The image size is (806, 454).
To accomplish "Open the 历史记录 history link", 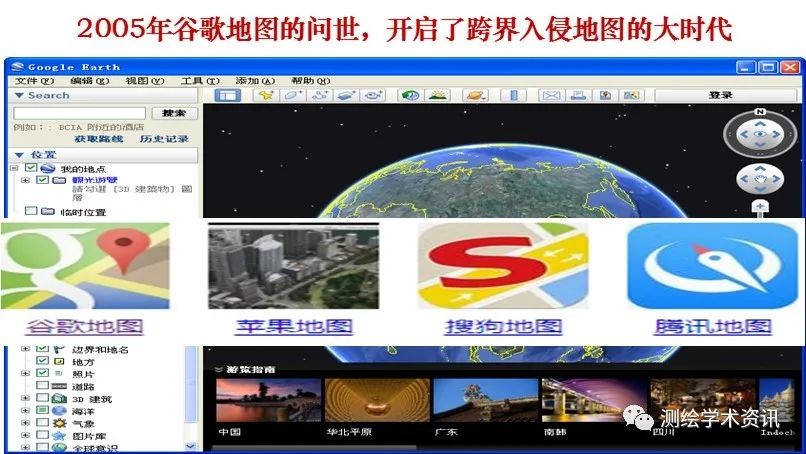I will click(164, 139).
